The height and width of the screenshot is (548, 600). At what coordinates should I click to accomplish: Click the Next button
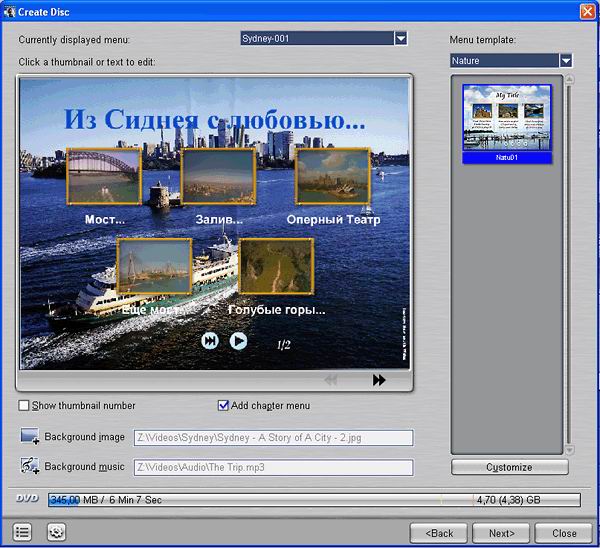[501, 532]
